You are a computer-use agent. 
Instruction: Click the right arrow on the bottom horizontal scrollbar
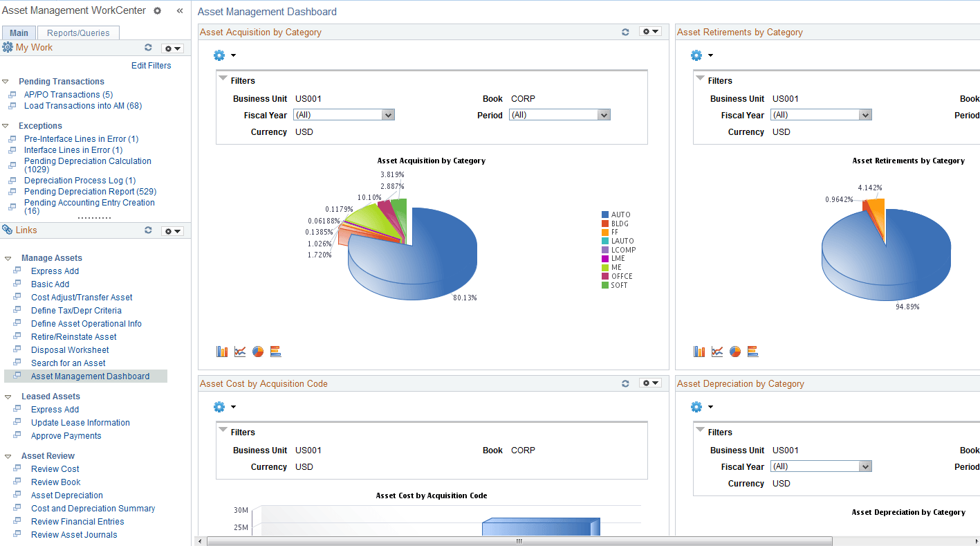[x=976, y=542]
